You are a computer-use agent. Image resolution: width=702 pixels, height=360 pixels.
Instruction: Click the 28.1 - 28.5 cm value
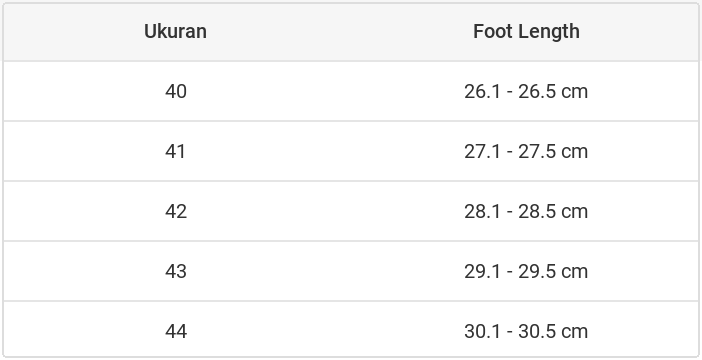pyautogui.click(x=526, y=211)
